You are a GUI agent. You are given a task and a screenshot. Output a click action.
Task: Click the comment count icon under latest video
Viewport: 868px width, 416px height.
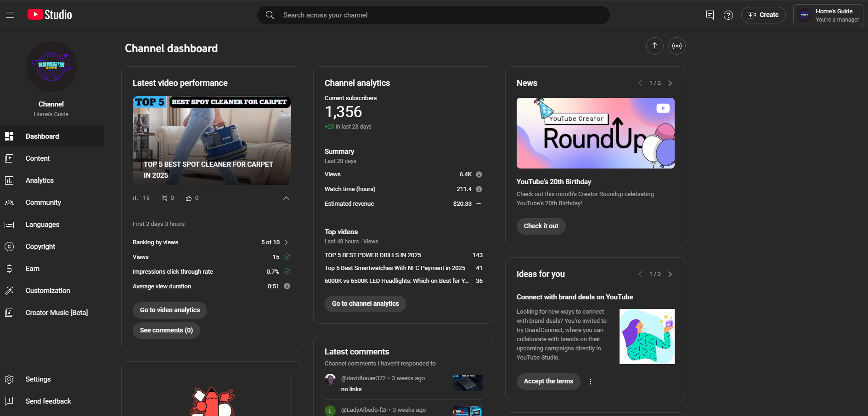coord(164,198)
